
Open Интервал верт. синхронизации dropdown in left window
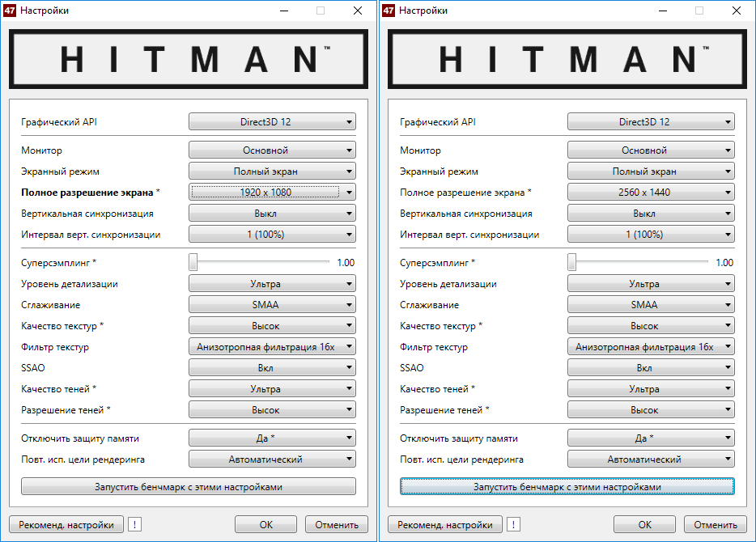pos(273,235)
